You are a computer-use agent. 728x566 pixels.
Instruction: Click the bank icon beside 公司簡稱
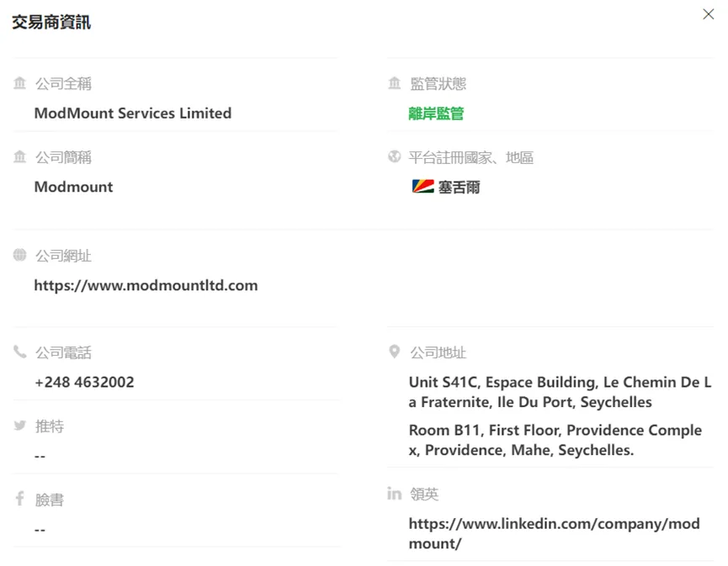point(20,156)
